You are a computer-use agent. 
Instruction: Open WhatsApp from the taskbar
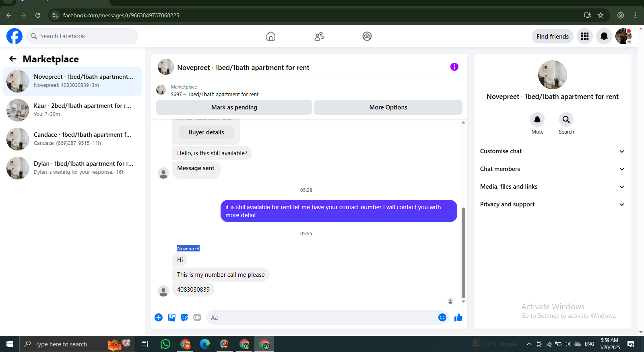tap(165, 344)
